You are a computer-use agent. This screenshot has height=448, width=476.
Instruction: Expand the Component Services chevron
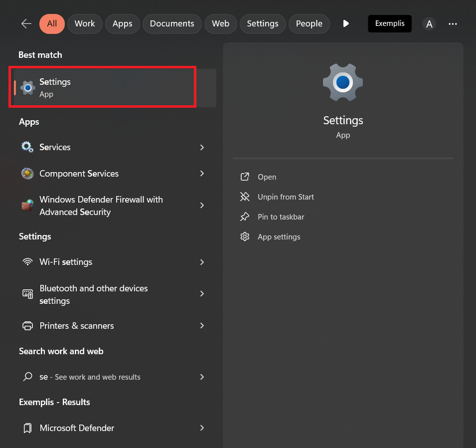[202, 174]
